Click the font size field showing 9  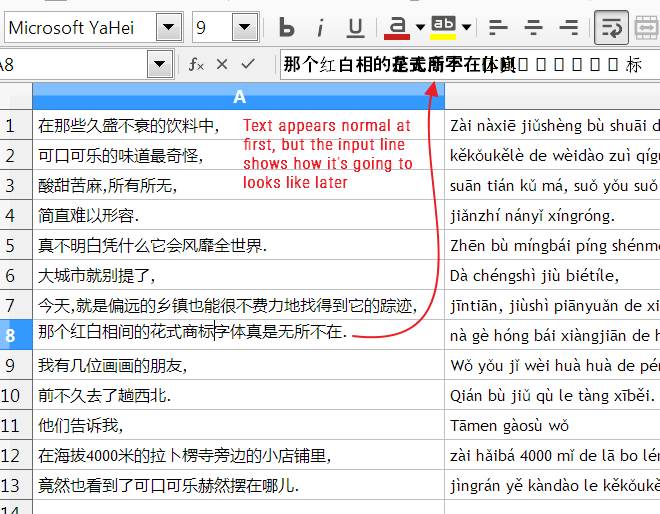(x=212, y=27)
